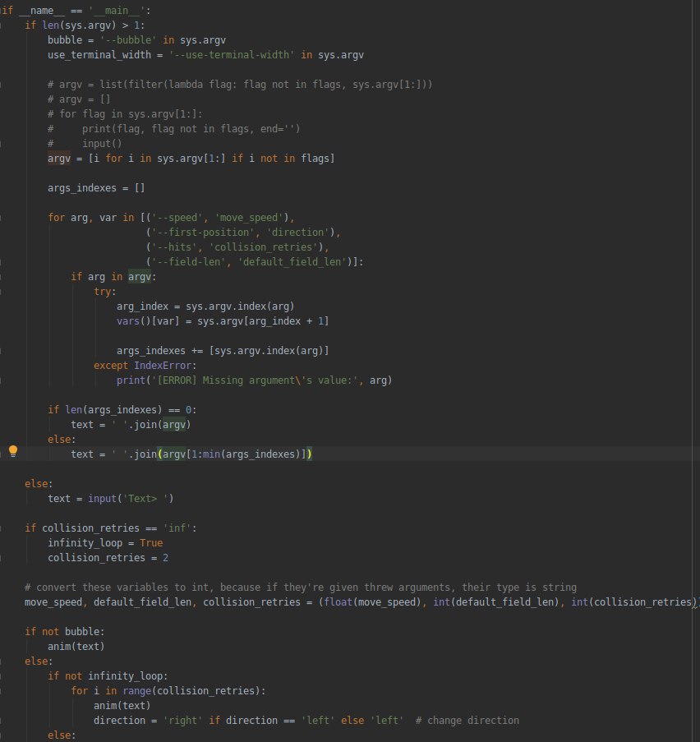700x742 pixels.
Task: Click "if len(args_indexes) == 0:"
Action: point(122,410)
